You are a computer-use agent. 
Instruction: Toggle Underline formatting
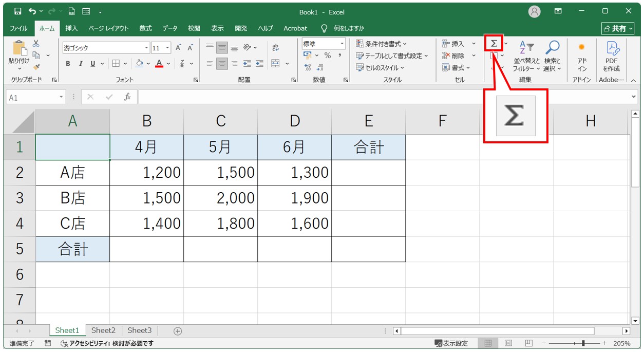[93, 64]
